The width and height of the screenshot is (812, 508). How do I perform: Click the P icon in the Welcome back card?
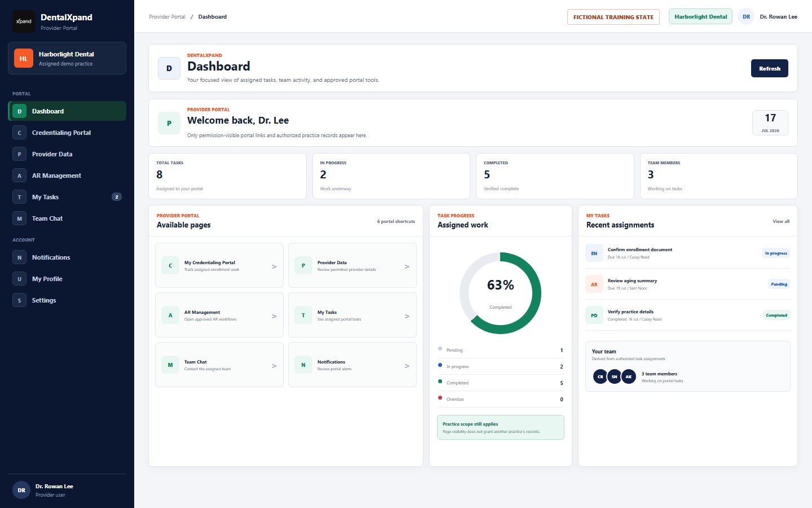(x=169, y=123)
